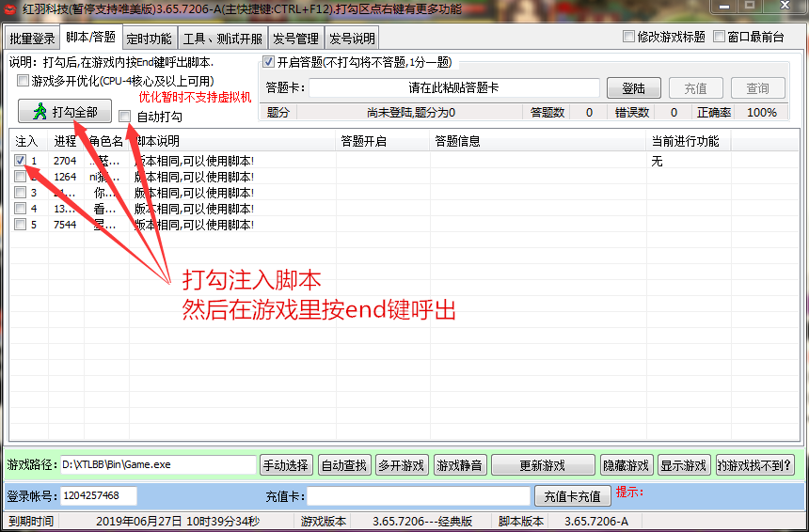
Task: Tick the injection checkbox for row 3
Action: point(21,193)
